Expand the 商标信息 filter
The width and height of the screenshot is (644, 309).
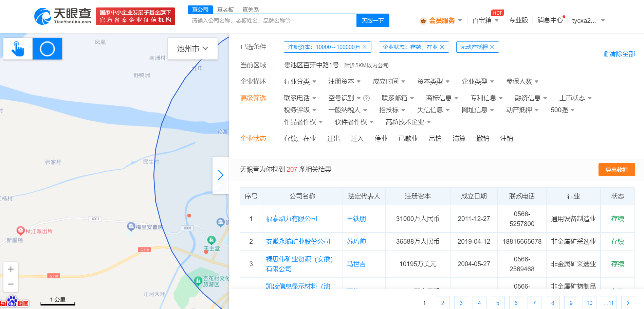(x=442, y=98)
